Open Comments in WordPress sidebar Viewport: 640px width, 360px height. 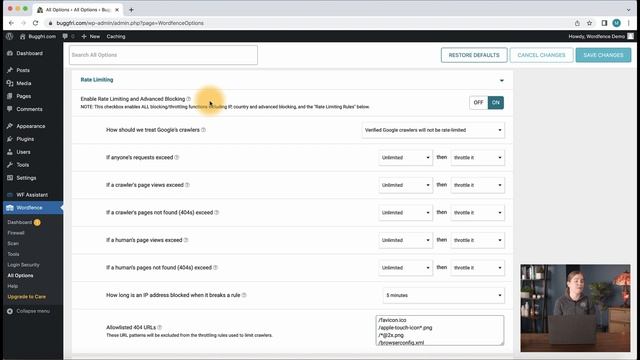[x=29, y=109]
